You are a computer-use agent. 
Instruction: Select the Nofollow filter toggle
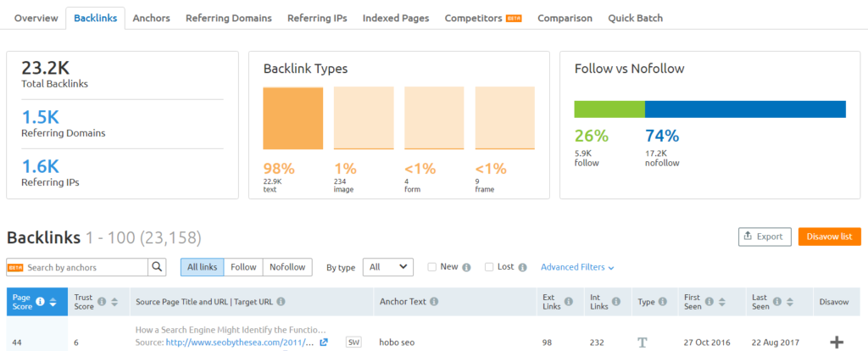pos(287,267)
